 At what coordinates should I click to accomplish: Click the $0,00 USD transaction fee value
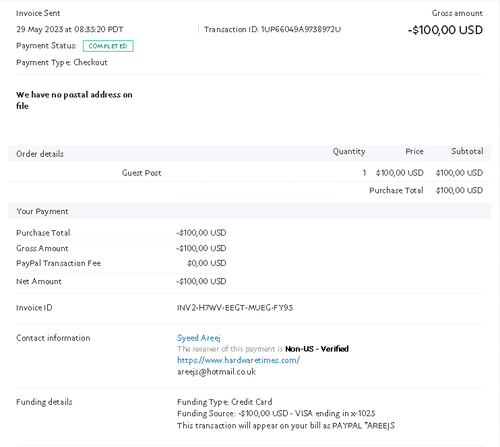(207, 263)
